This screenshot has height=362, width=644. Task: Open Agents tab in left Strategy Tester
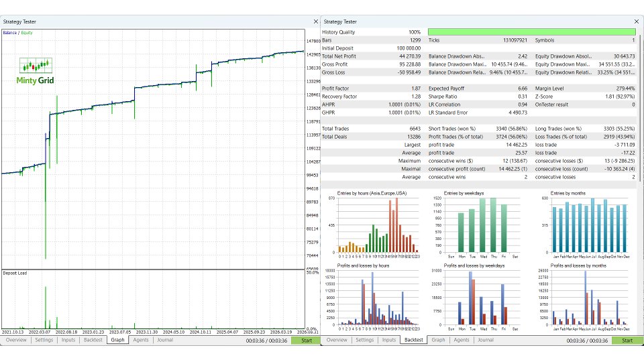point(141,340)
